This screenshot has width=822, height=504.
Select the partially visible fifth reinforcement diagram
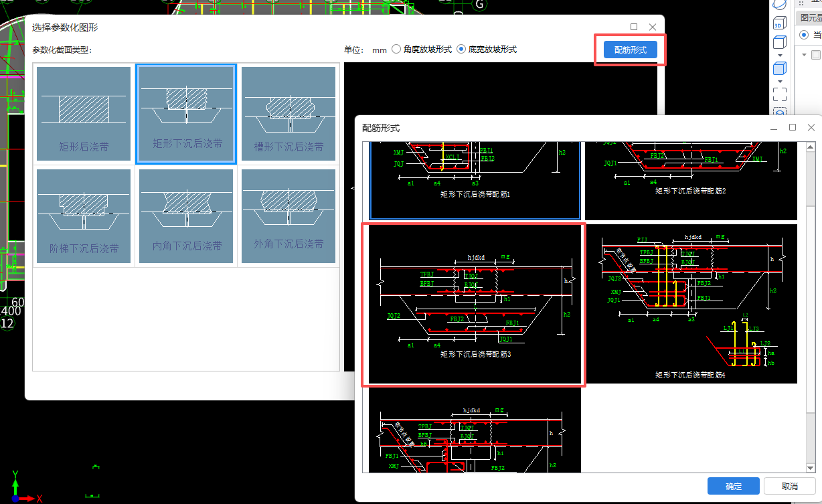(x=475, y=430)
